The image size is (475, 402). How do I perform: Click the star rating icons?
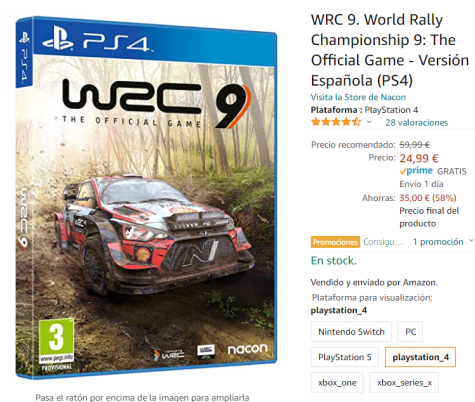click(336, 122)
